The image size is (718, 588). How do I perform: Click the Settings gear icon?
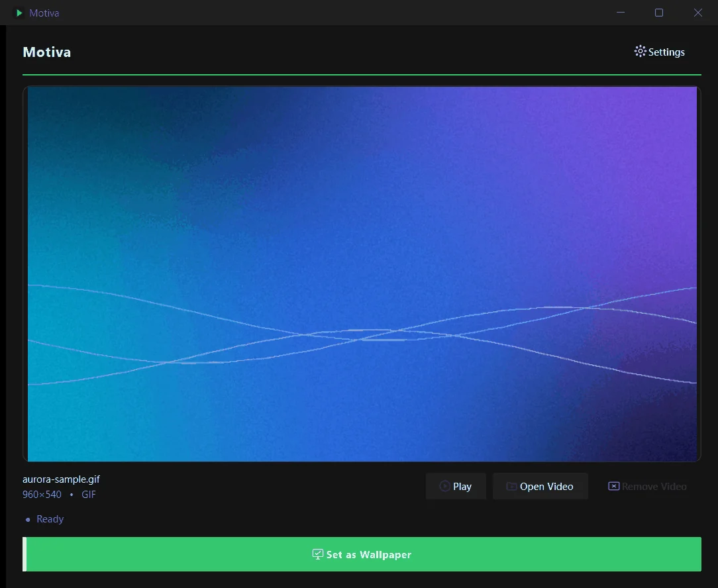tap(640, 51)
